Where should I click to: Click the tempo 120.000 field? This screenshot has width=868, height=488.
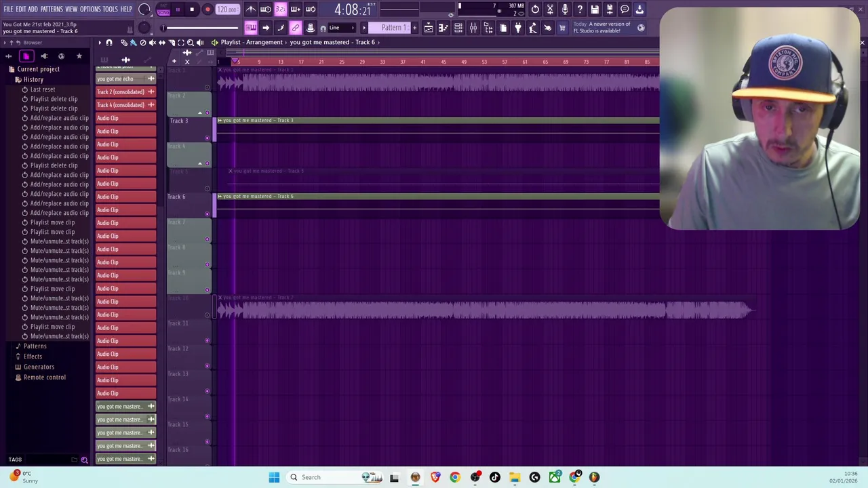tap(227, 9)
